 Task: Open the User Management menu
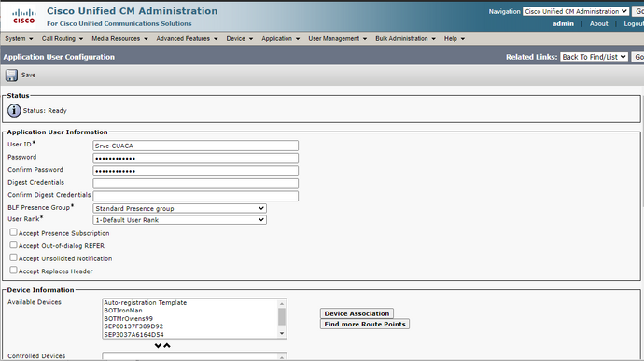[x=338, y=38]
